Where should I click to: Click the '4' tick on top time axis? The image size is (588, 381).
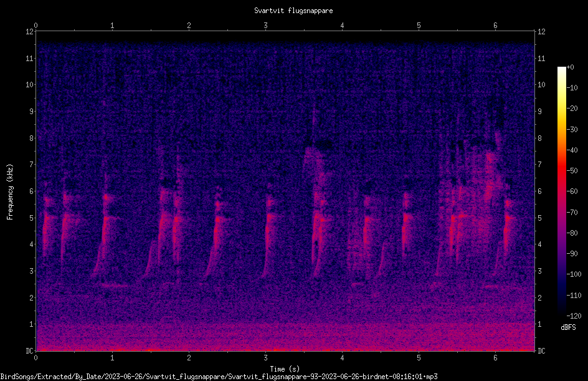coord(342,26)
